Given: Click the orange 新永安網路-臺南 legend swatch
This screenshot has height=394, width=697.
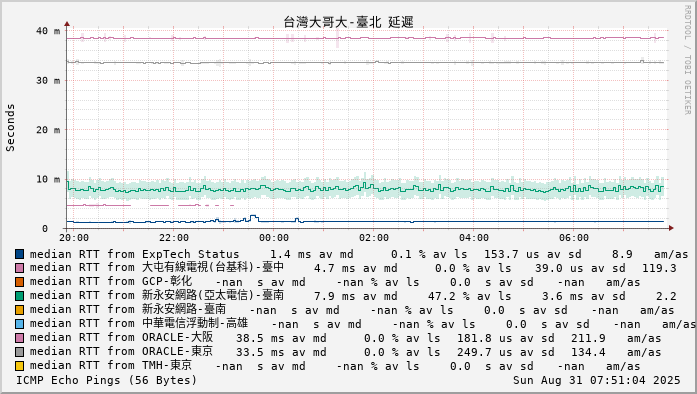Looking at the screenshot, I should (20, 310).
